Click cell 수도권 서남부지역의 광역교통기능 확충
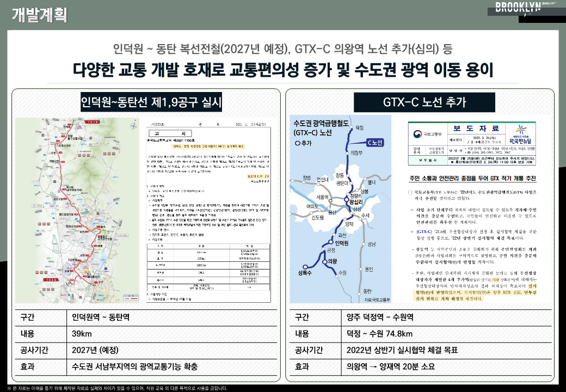 click(x=134, y=367)
